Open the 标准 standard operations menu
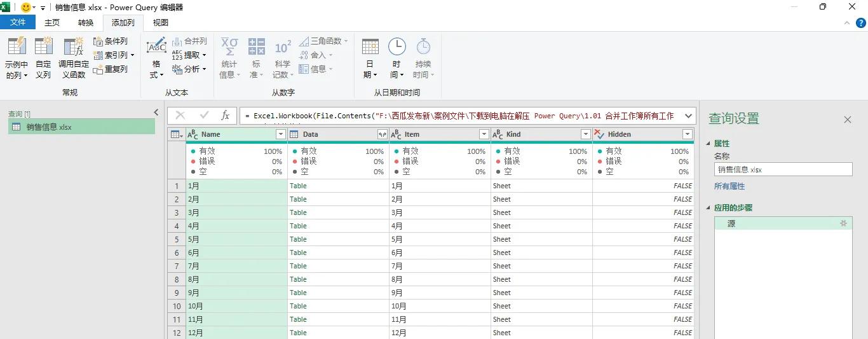Viewport: 868px width, 339px height. pos(256,58)
